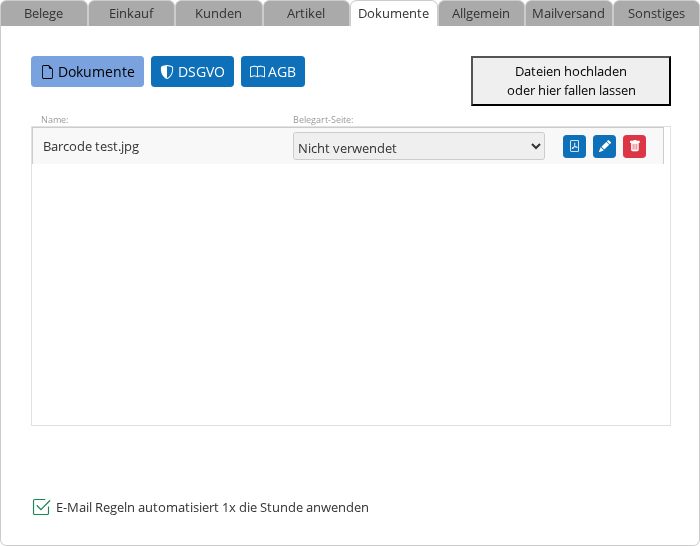Image resolution: width=700 pixels, height=546 pixels.
Task: Show the Mailversand tab
Action: (568, 14)
